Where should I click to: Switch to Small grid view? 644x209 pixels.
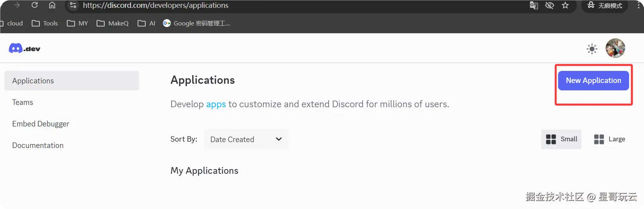[561, 139]
